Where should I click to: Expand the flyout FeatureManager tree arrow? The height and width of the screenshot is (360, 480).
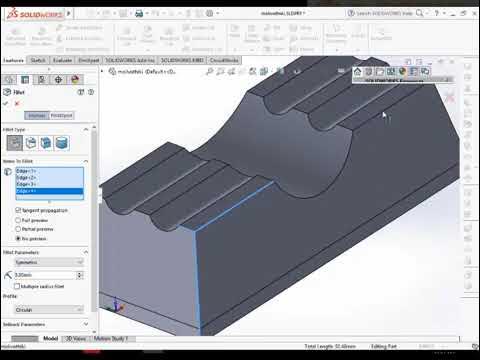(102, 71)
